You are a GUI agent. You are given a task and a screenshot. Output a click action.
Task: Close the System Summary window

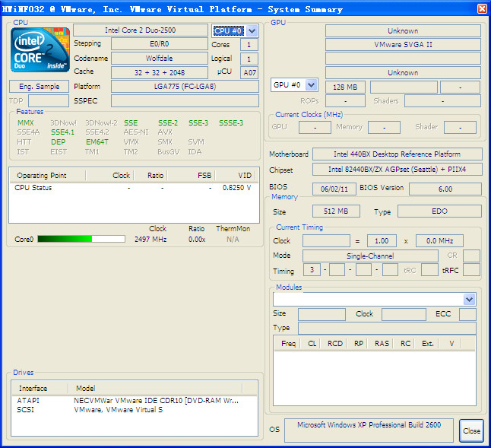click(482, 9)
